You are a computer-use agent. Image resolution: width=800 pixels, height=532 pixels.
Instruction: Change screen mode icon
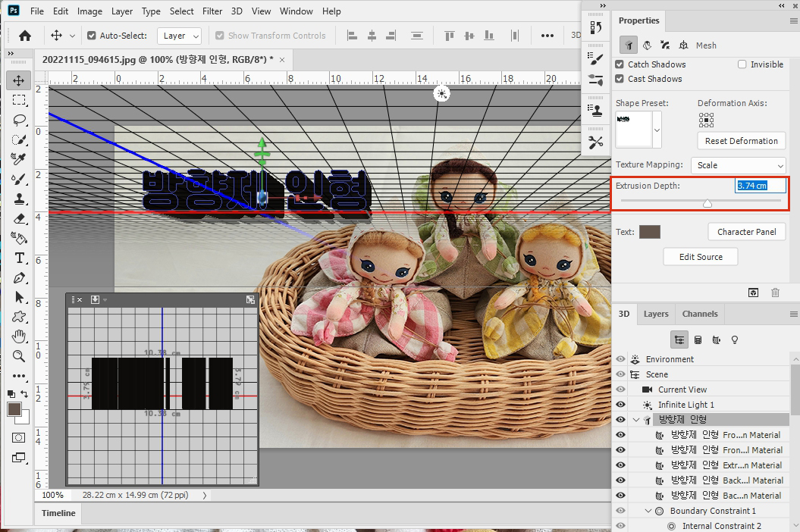(x=18, y=458)
